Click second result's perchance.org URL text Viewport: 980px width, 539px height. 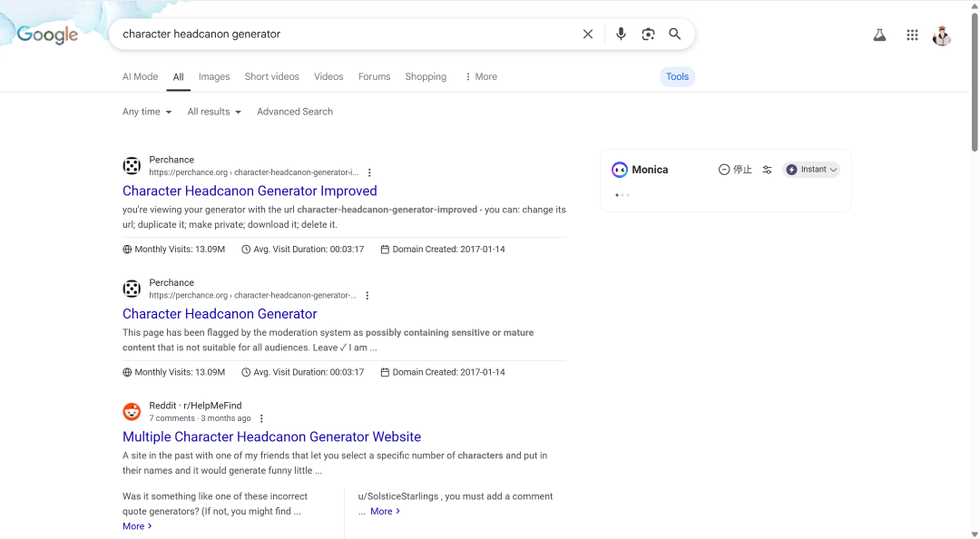(x=252, y=296)
